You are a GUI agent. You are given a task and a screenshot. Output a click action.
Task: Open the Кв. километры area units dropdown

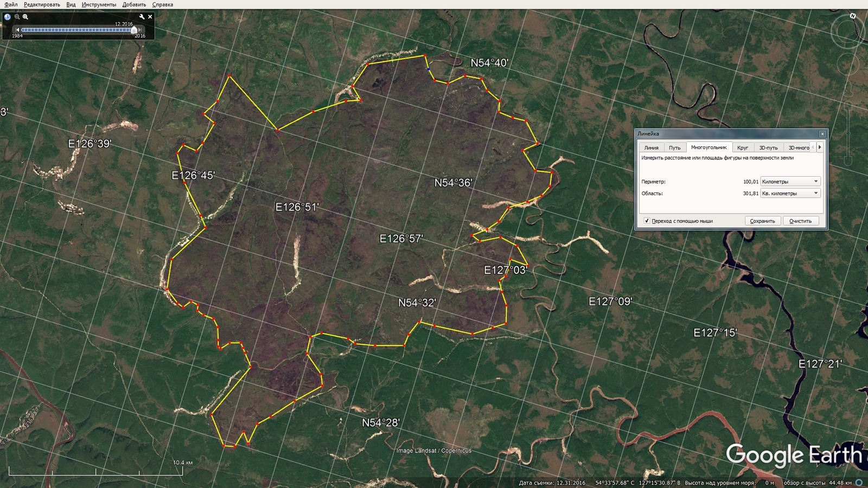[790, 194]
